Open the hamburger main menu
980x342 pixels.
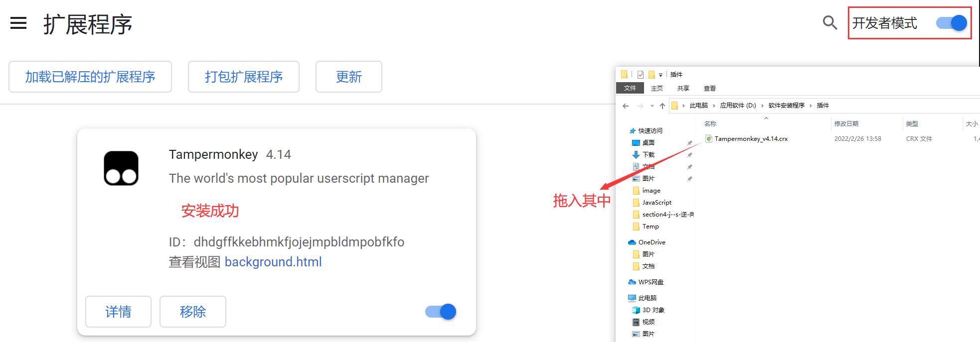point(18,23)
